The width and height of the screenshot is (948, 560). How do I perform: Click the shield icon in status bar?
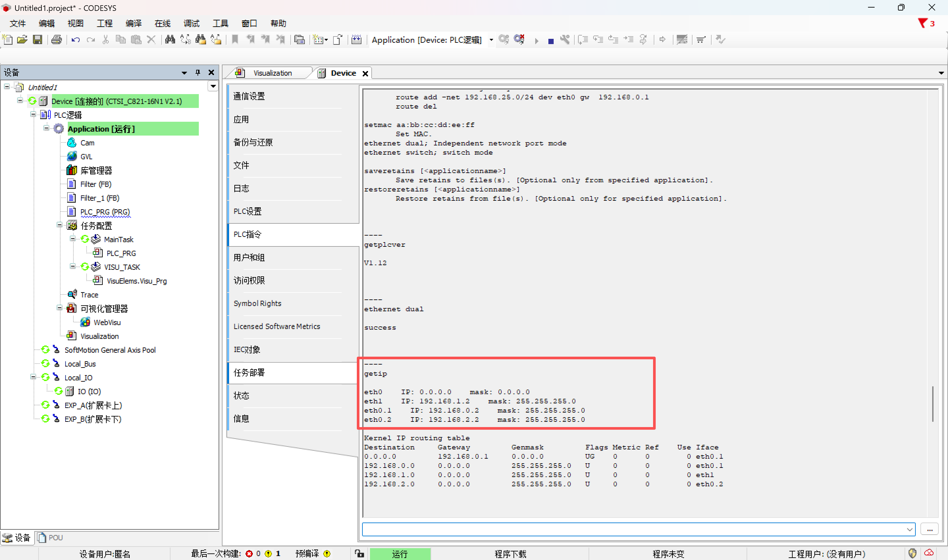click(912, 554)
